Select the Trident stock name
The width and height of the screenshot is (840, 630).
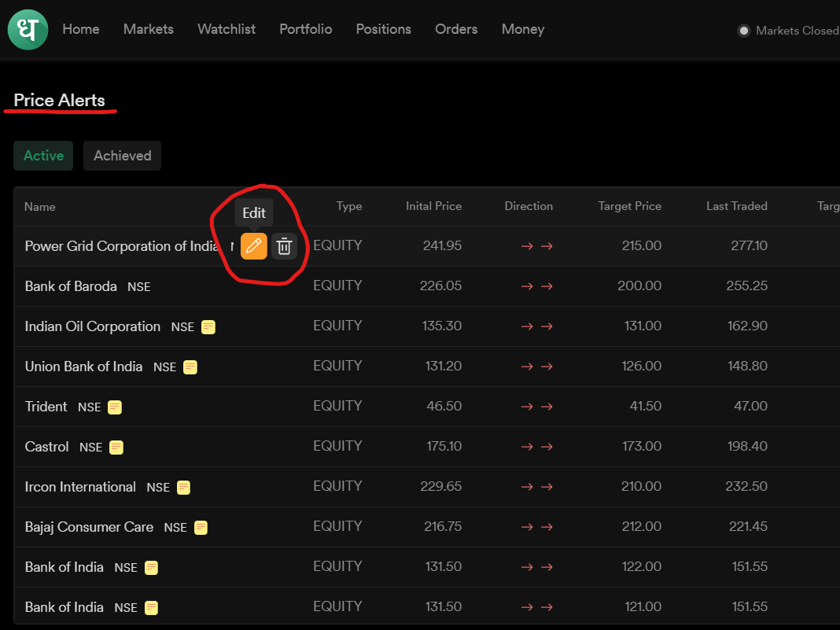[x=46, y=407]
